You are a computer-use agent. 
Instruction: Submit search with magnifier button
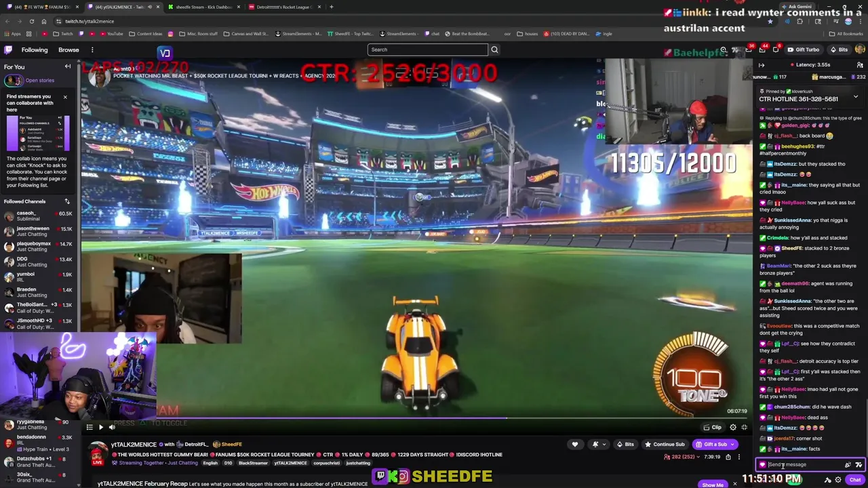click(494, 49)
